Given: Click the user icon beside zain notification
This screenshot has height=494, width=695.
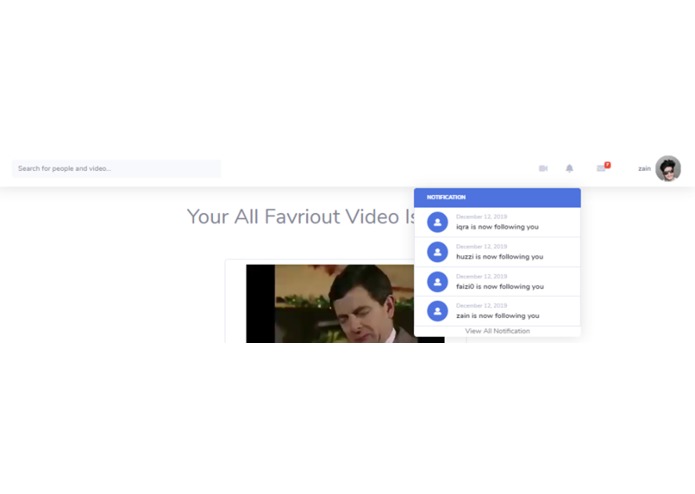Looking at the screenshot, I should tap(437, 311).
